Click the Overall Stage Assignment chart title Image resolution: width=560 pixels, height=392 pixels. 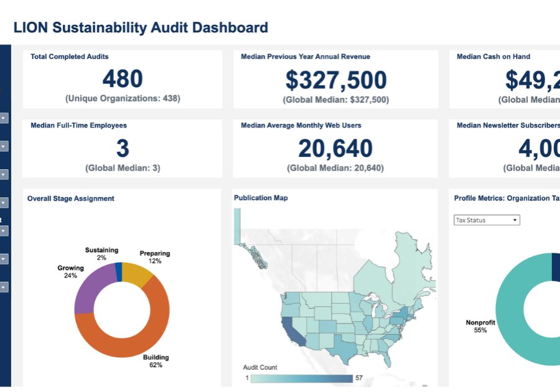click(71, 198)
